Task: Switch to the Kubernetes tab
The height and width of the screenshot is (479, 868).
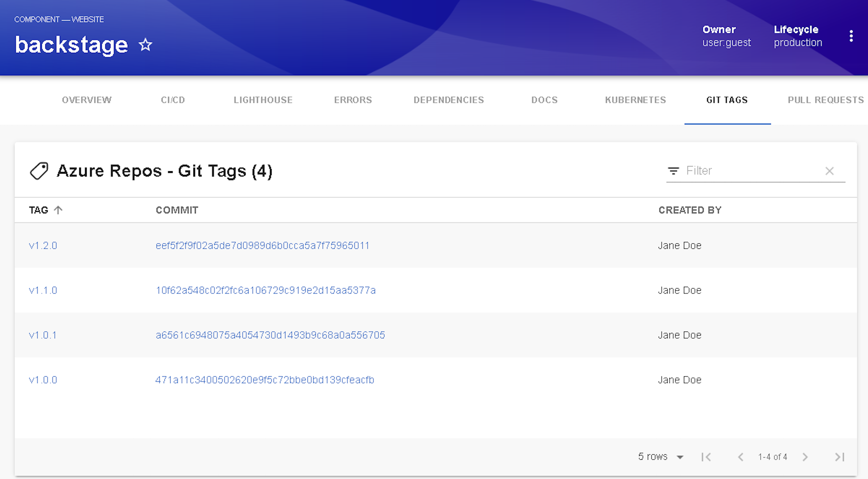Action: click(x=635, y=100)
